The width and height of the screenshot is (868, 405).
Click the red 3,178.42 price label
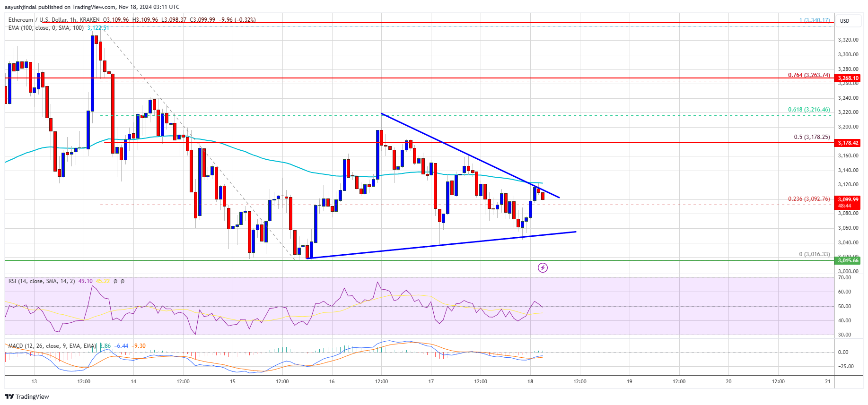click(848, 143)
